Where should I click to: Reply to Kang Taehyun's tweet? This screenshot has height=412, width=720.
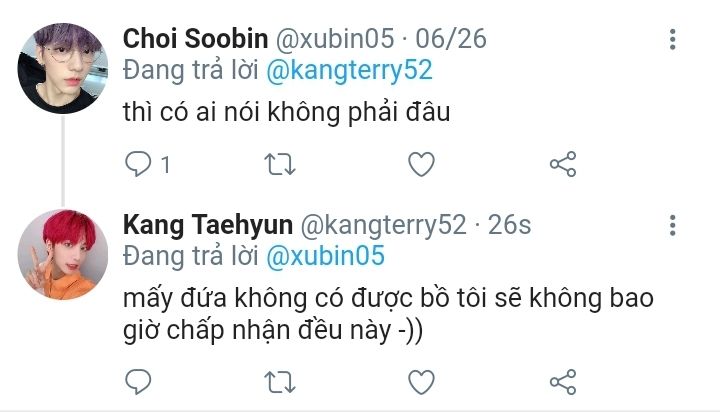tap(138, 381)
